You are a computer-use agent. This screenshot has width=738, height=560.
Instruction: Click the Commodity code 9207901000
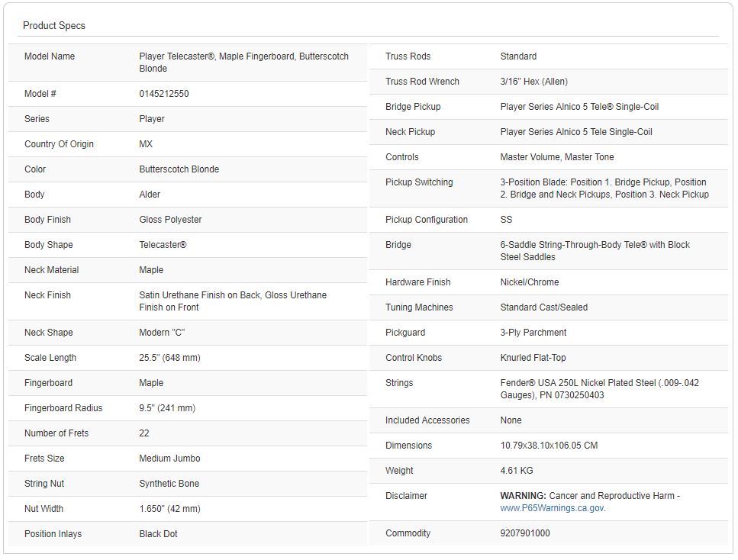pos(524,533)
